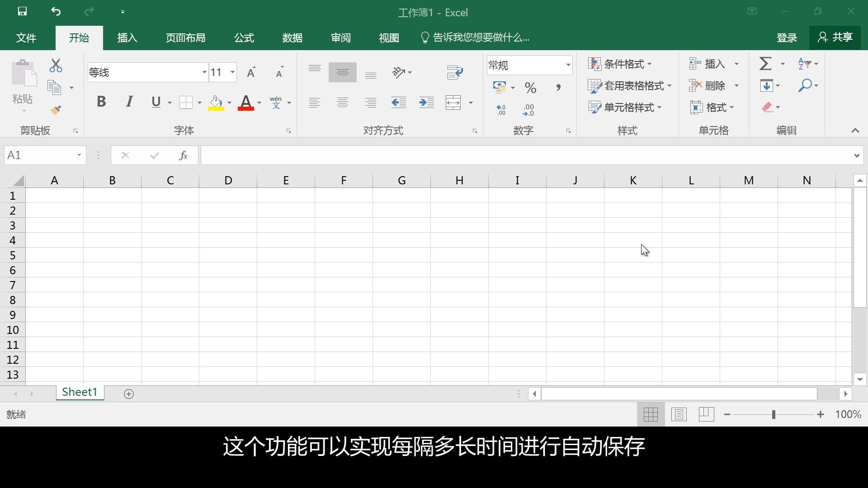Click the 告诉我您想要做什么 search box
The width and height of the screenshot is (868, 488).
pyautogui.click(x=475, y=38)
